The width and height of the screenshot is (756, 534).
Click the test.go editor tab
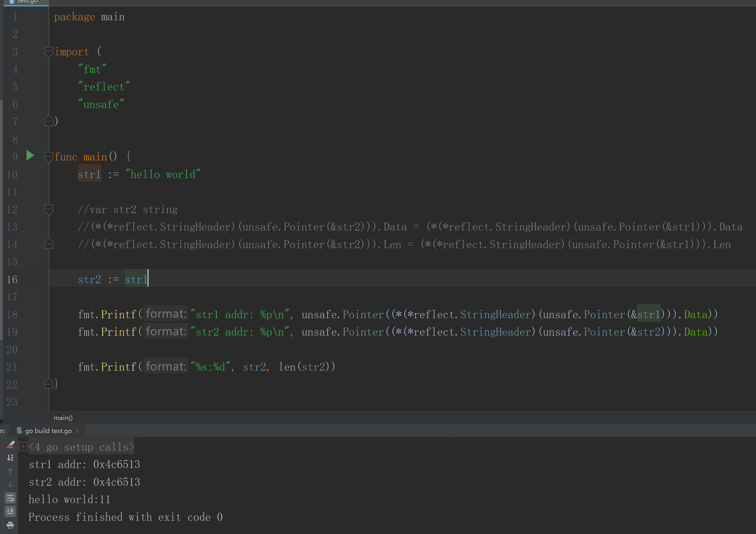(x=27, y=2)
